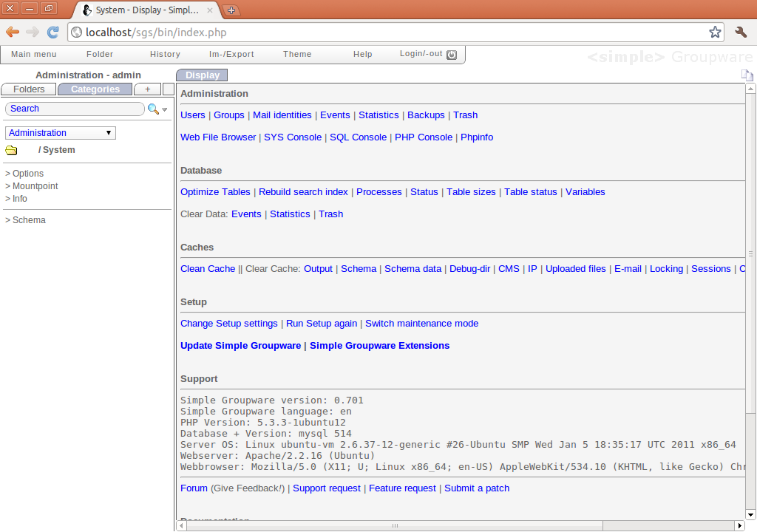Viewport: 757px width, 532px height.
Task: Click the Login/-out power icon
Action: click(452, 55)
